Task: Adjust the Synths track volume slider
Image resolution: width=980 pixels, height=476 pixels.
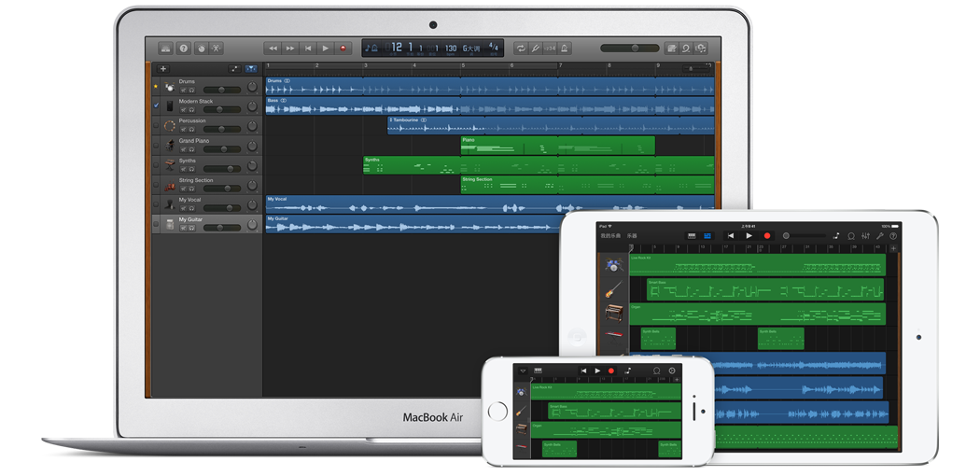Action: (x=222, y=169)
